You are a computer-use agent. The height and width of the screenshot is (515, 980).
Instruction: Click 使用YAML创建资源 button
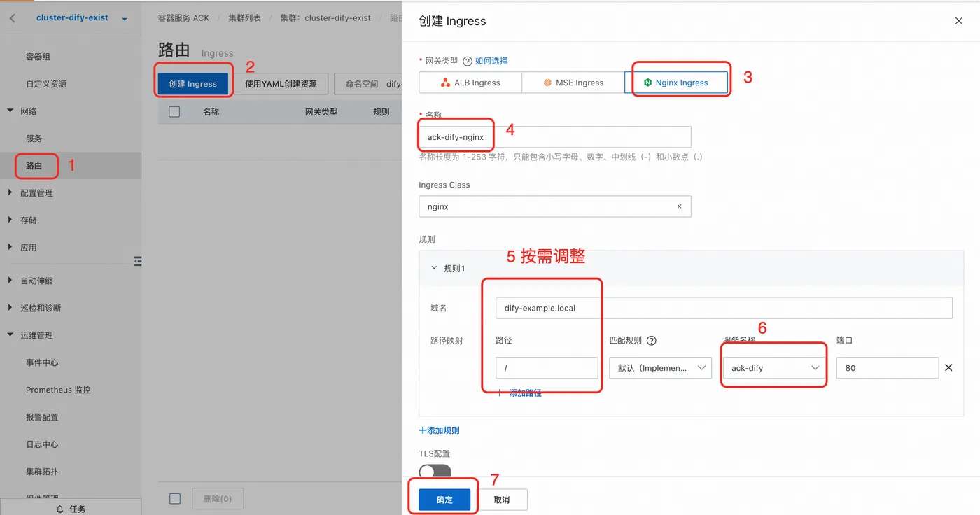click(281, 84)
